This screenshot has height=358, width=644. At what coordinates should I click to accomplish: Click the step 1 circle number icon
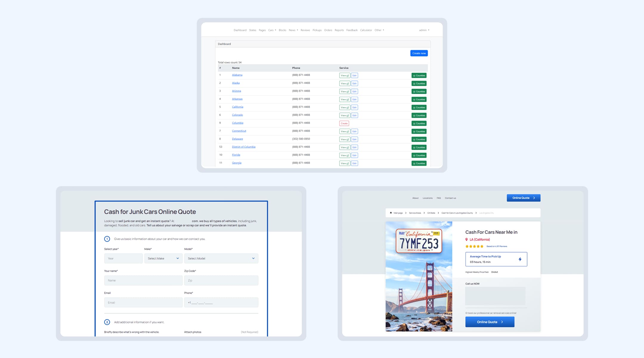click(107, 239)
